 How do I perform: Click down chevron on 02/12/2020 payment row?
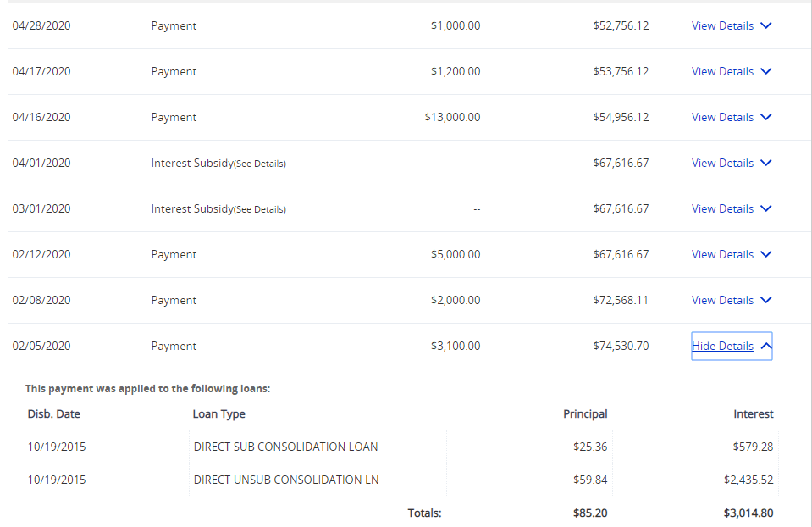click(766, 255)
